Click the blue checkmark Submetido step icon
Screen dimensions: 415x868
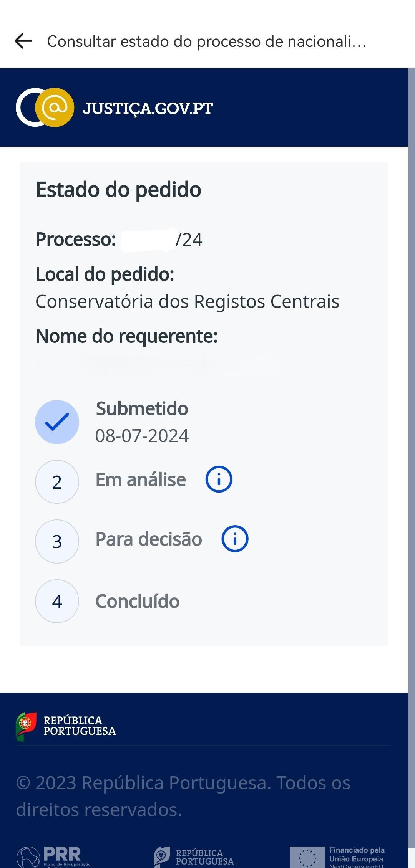(57, 422)
